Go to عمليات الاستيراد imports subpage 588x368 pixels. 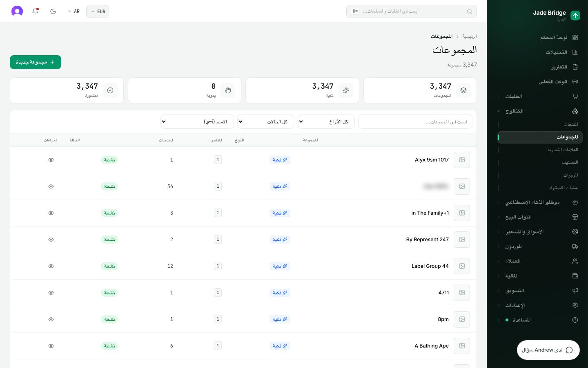[x=540, y=188]
